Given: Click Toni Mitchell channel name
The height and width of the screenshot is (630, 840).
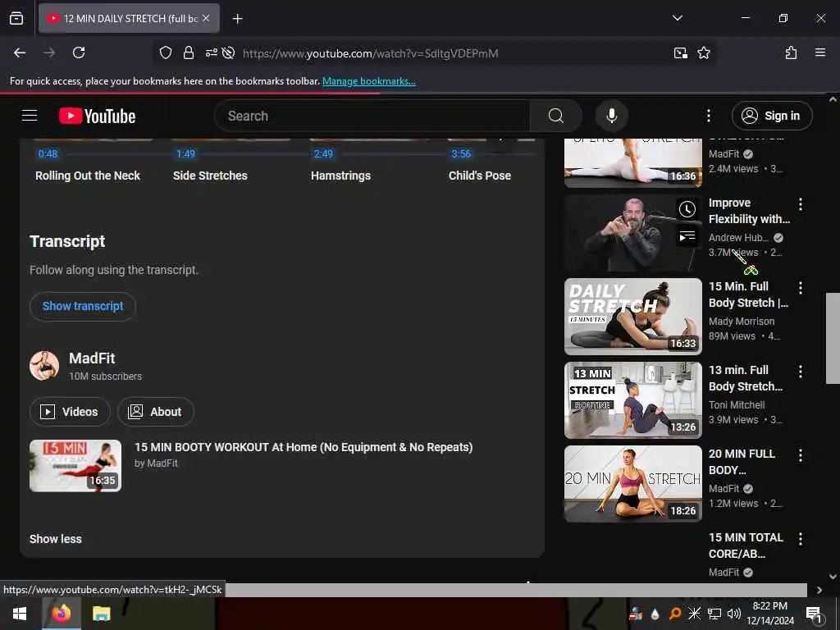Looking at the screenshot, I should tap(737, 405).
